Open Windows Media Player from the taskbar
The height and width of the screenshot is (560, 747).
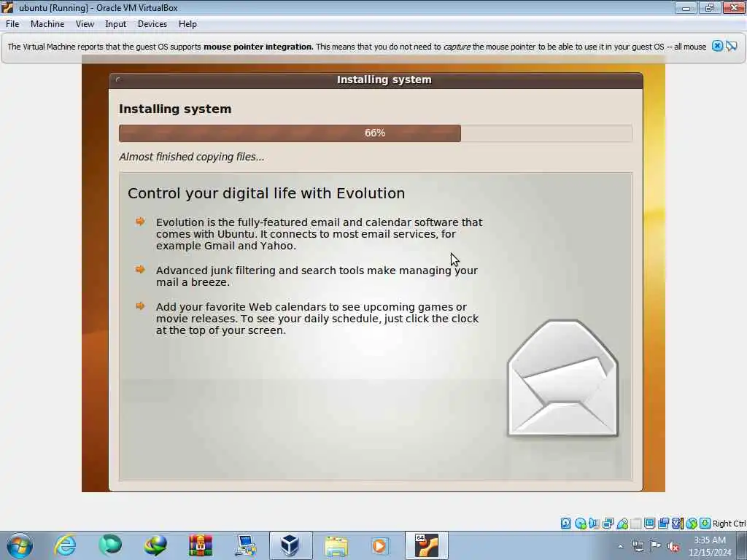pos(381,545)
